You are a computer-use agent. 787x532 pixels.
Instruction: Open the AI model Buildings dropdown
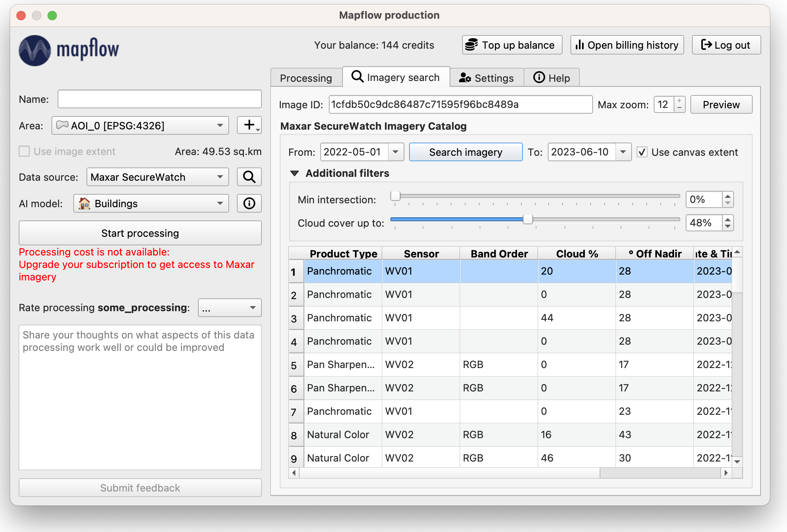(151, 203)
